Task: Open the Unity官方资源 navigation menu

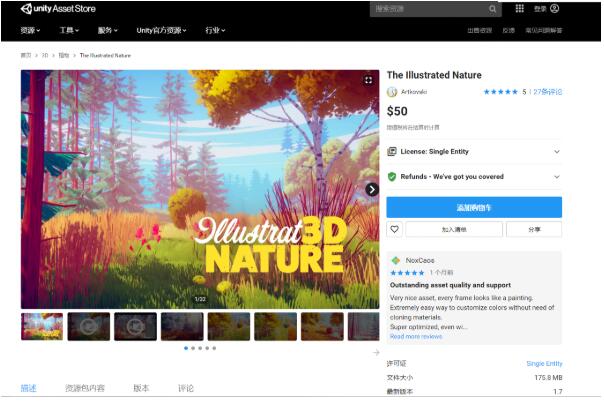Action: pyautogui.click(x=161, y=30)
